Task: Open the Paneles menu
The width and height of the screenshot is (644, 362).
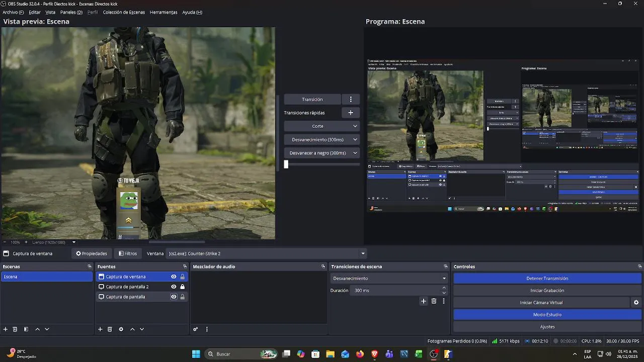Action: point(71,12)
